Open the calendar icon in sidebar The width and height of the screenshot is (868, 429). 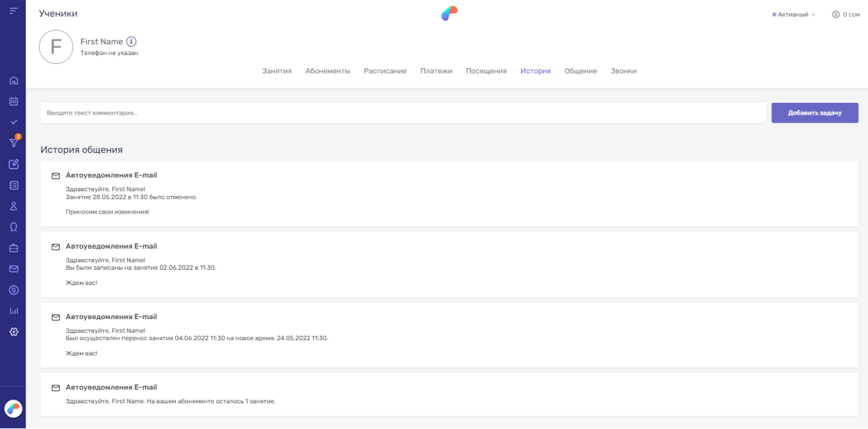point(13,102)
